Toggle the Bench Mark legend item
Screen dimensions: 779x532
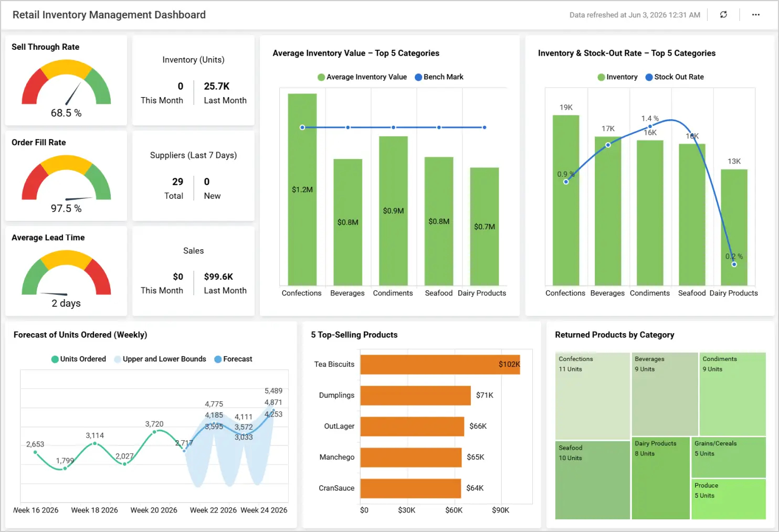[439, 77]
